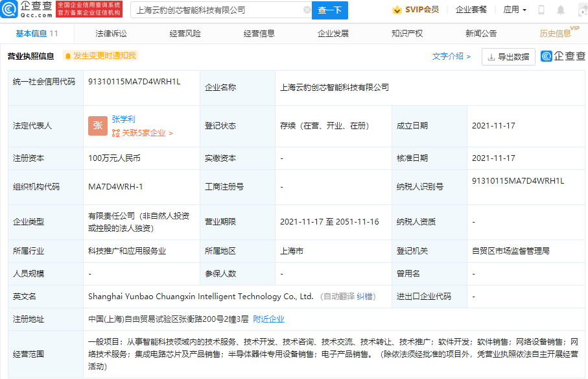Open the 张学利 legal representative link
The height and width of the screenshot is (379, 588).
[123, 119]
